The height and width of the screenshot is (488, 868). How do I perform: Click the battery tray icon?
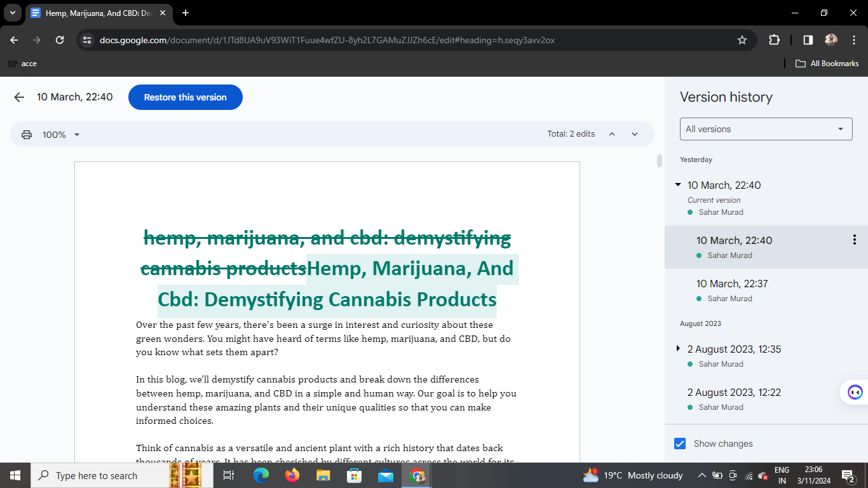point(717,476)
